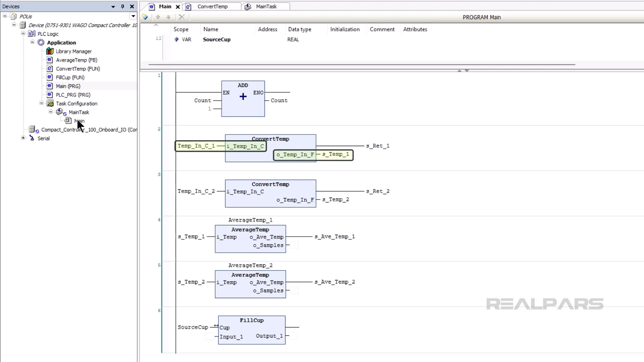Click the Main (PRG) icon in tree
The width and height of the screenshot is (644, 362).
point(50,86)
